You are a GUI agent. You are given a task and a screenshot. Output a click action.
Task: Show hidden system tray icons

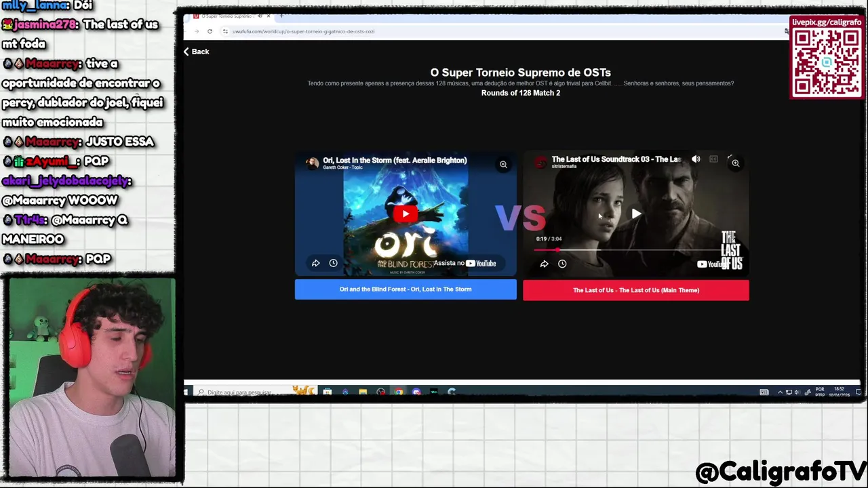tap(780, 392)
